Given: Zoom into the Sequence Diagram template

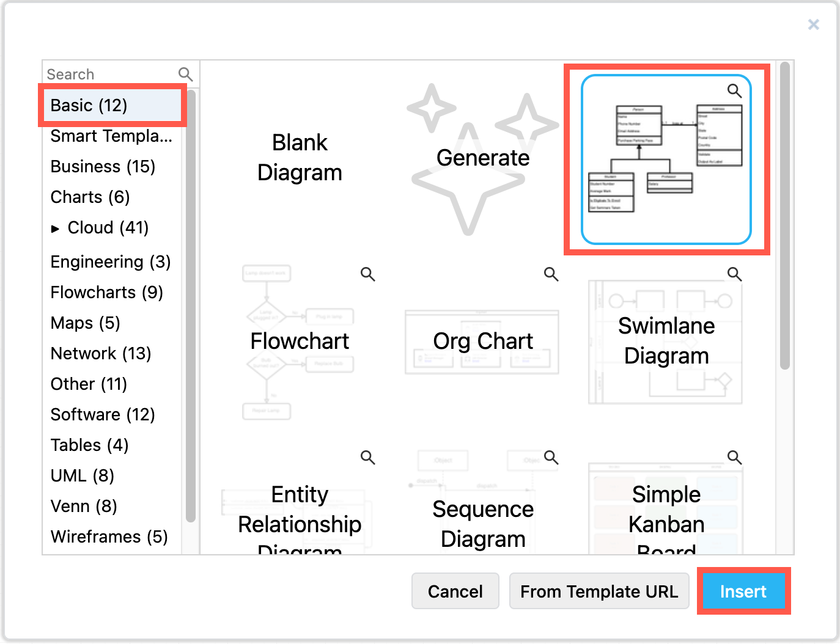Looking at the screenshot, I should click(551, 457).
